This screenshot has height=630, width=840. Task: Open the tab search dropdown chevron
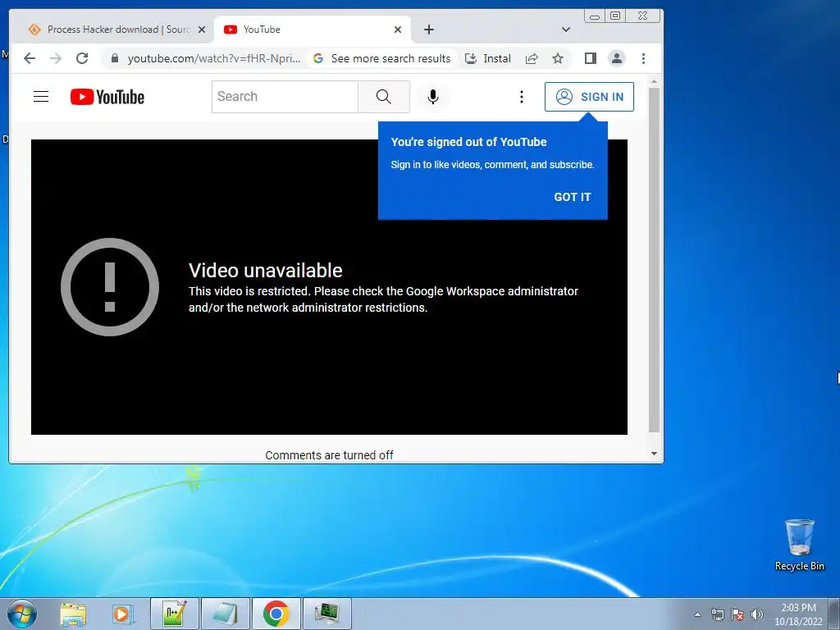(566, 30)
